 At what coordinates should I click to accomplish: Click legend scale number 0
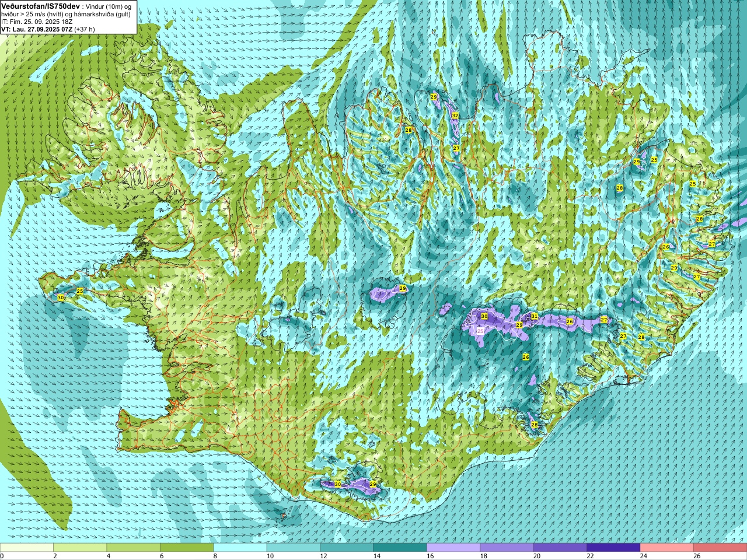pos(2,556)
